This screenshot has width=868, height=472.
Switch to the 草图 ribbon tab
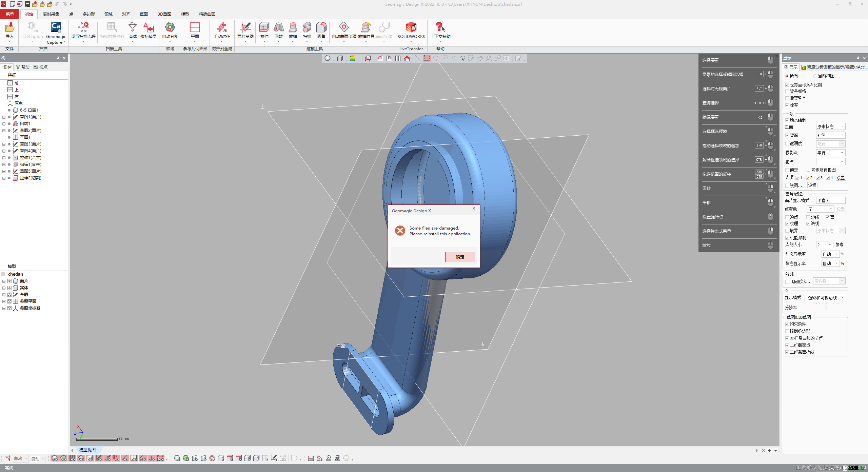pyautogui.click(x=144, y=14)
